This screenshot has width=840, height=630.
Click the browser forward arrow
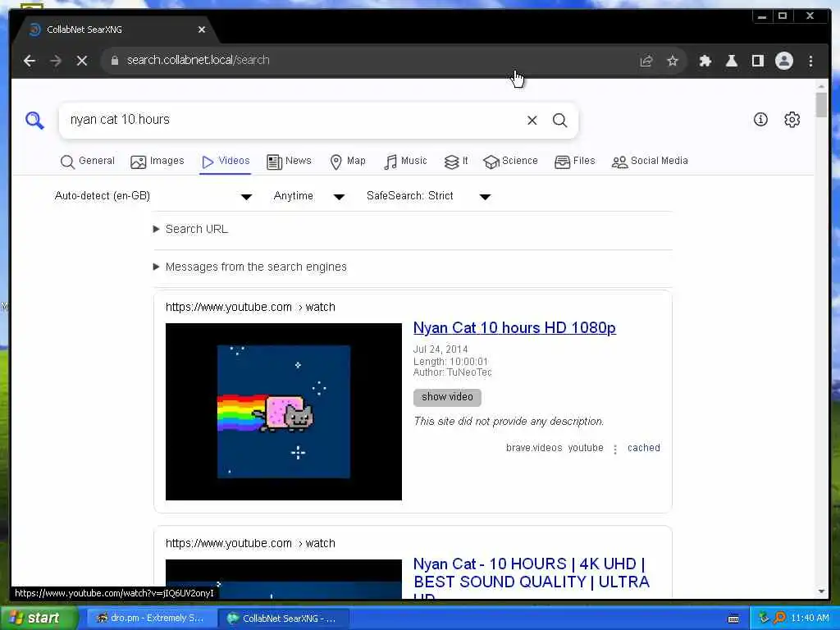tap(56, 61)
